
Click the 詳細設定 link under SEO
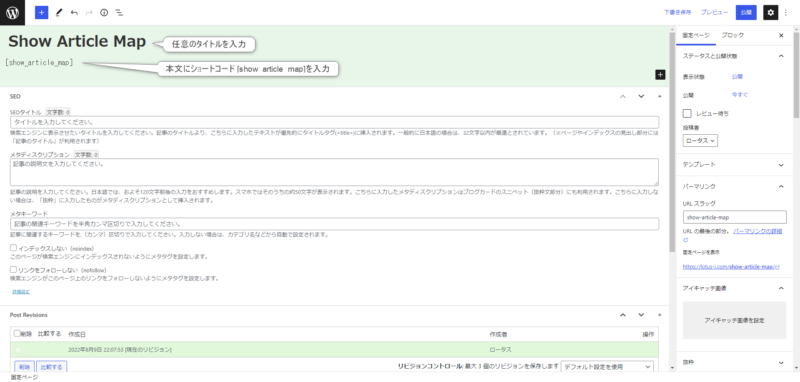(21, 292)
